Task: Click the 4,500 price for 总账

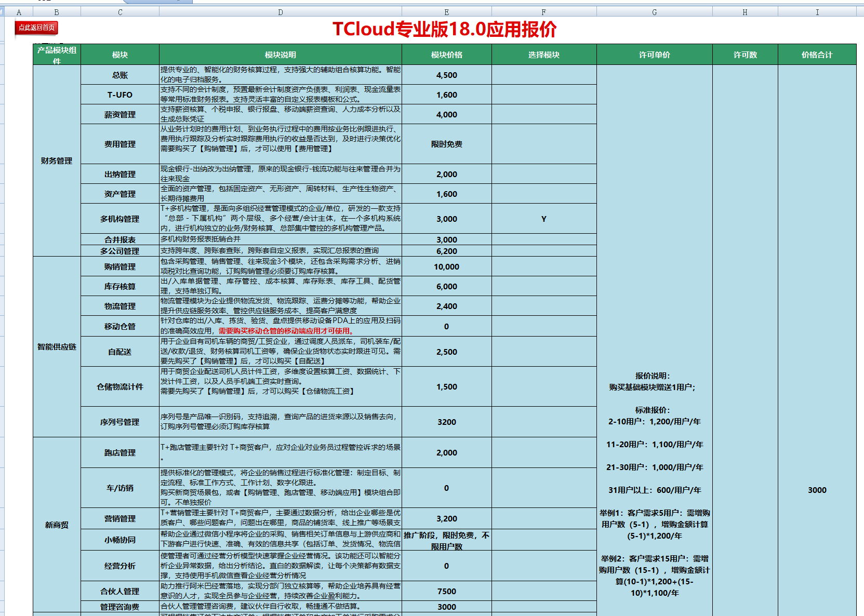Action: (x=447, y=75)
